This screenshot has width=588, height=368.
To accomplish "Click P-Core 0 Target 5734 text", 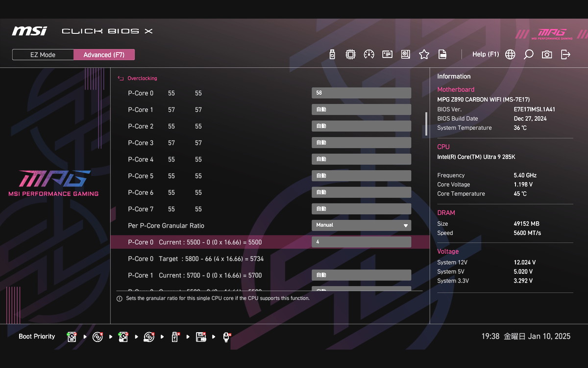I will click(x=196, y=259).
